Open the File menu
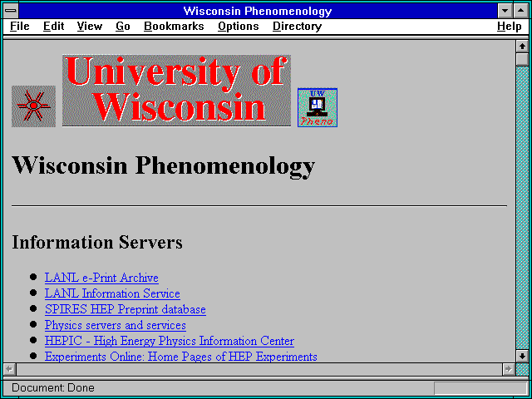The image size is (532, 399). 20,26
